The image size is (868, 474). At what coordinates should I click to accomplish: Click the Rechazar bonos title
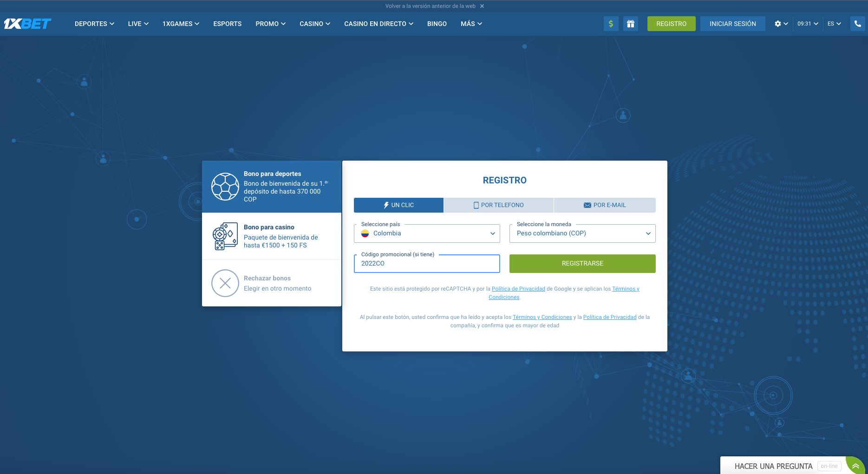[267, 278]
